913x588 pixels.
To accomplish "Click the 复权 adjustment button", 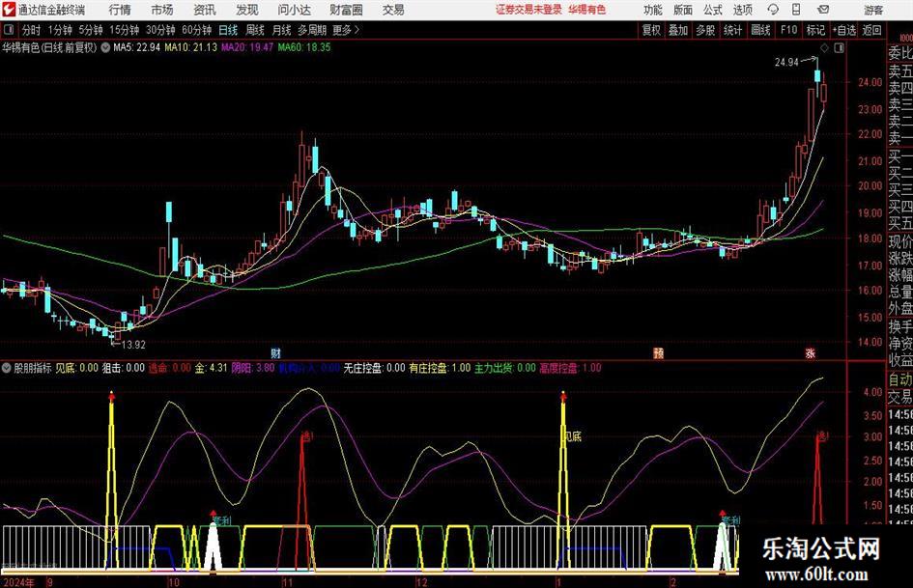I will point(651,30).
